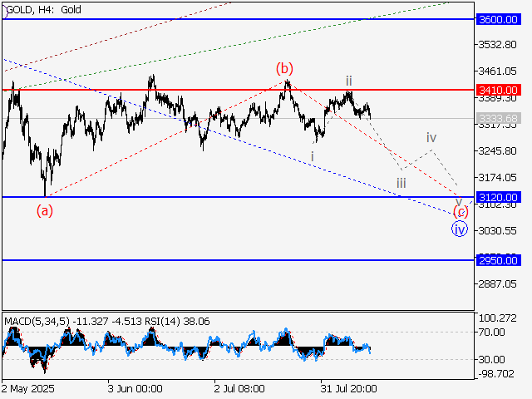Click the circled blue iv wave marker
The width and height of the screenshot is (532, 399).
[460, 229]
